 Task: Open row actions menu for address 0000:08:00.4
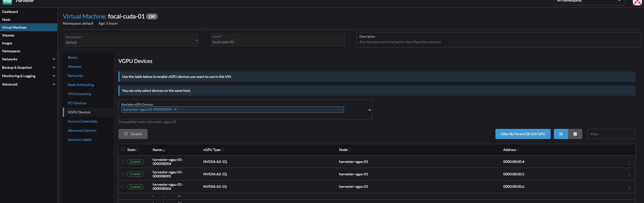click(629, 163)
